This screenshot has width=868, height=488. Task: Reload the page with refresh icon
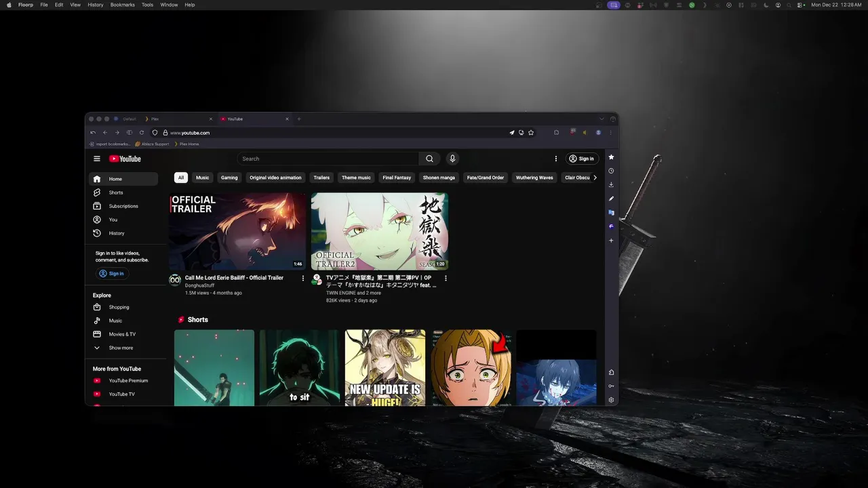[x=142, y=133]
